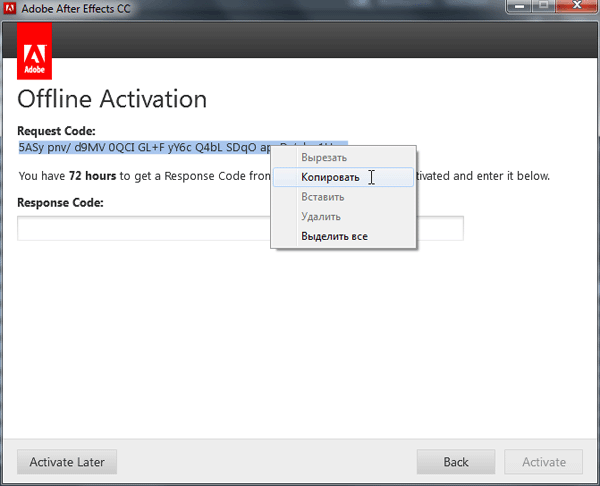The height and width of the screenshot is (486, 600).
Task: Choose Копировать from the context menu
Action: pyautogui.click(x=343, y=177)
